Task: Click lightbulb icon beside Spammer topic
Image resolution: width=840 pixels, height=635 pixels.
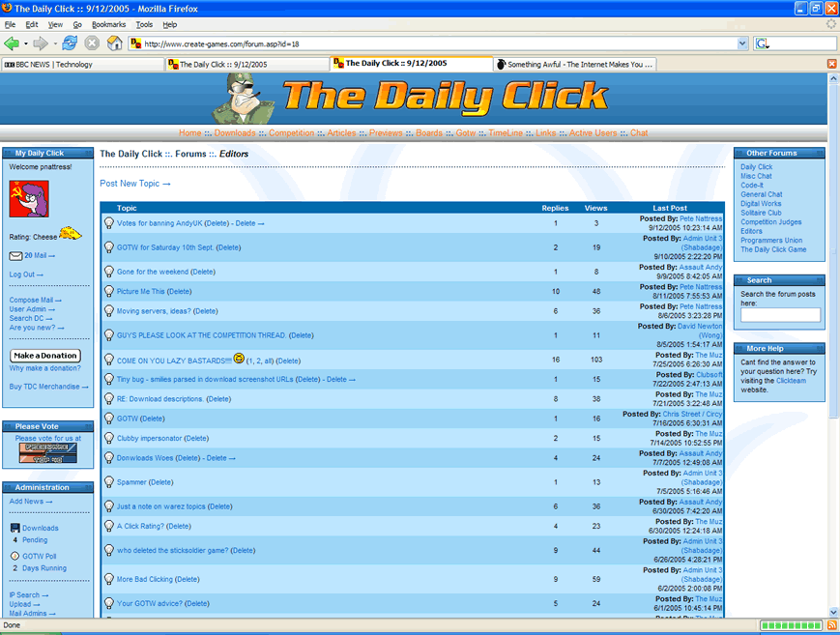Action: (x=109, y=481)
